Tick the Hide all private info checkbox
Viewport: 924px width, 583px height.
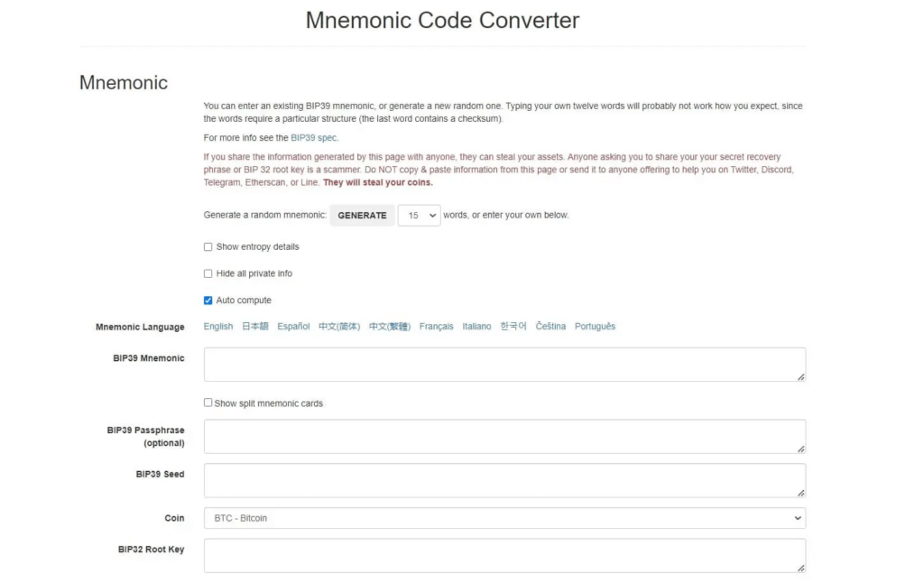[x=208, y=273]
